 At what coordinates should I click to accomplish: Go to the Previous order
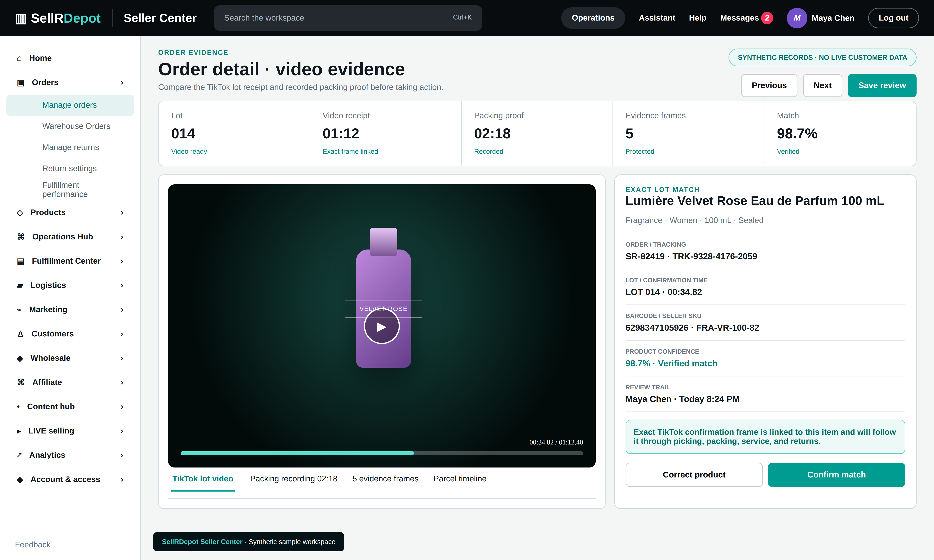769,86
